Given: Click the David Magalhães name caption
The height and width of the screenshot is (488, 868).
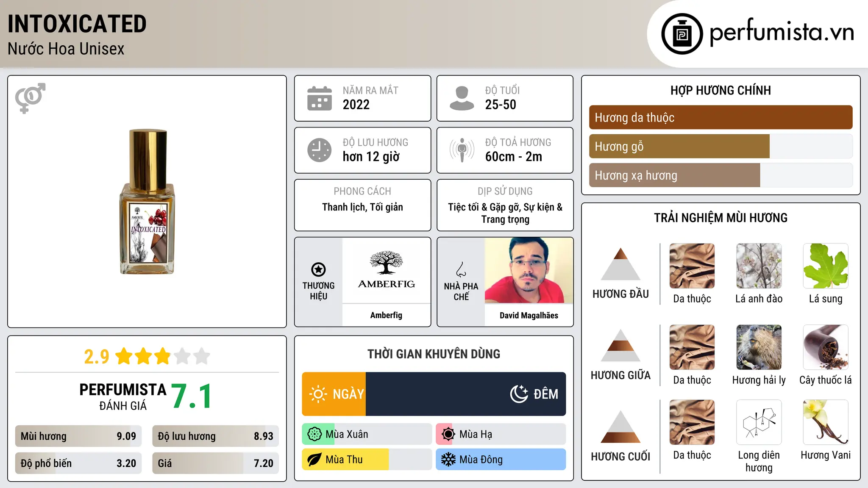Looking at the screenshot, I should tap(529, 315).
